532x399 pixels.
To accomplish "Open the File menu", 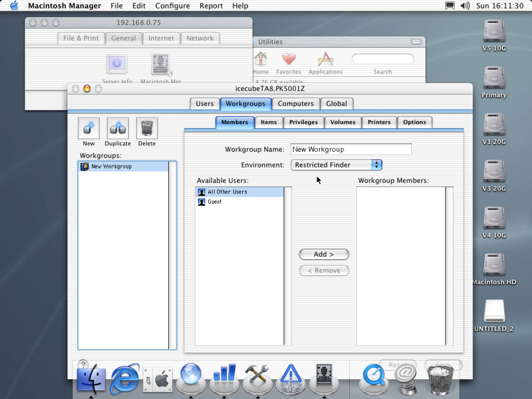I will tap(116, 5).
